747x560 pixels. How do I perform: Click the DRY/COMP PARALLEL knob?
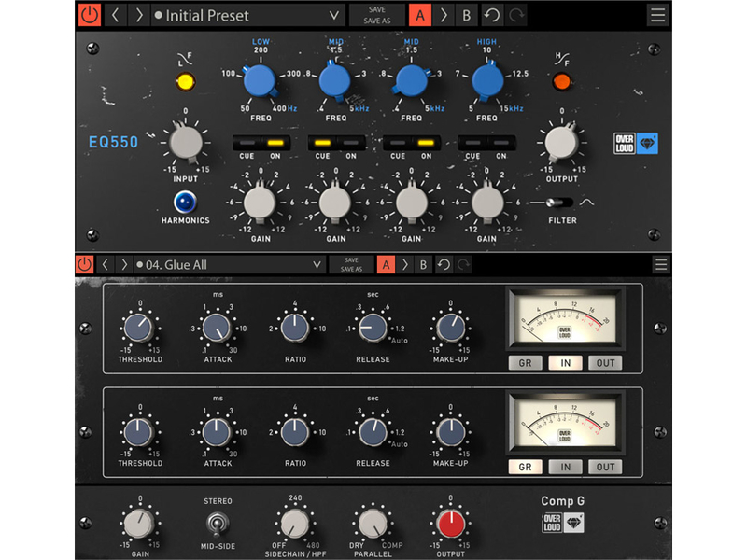[373, 524]
